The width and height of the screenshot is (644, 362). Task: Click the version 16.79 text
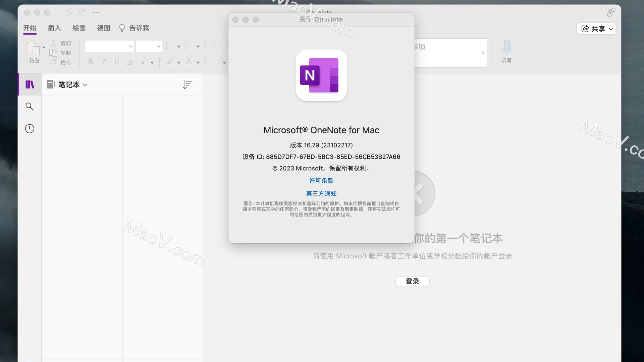[x=321, y=145]
